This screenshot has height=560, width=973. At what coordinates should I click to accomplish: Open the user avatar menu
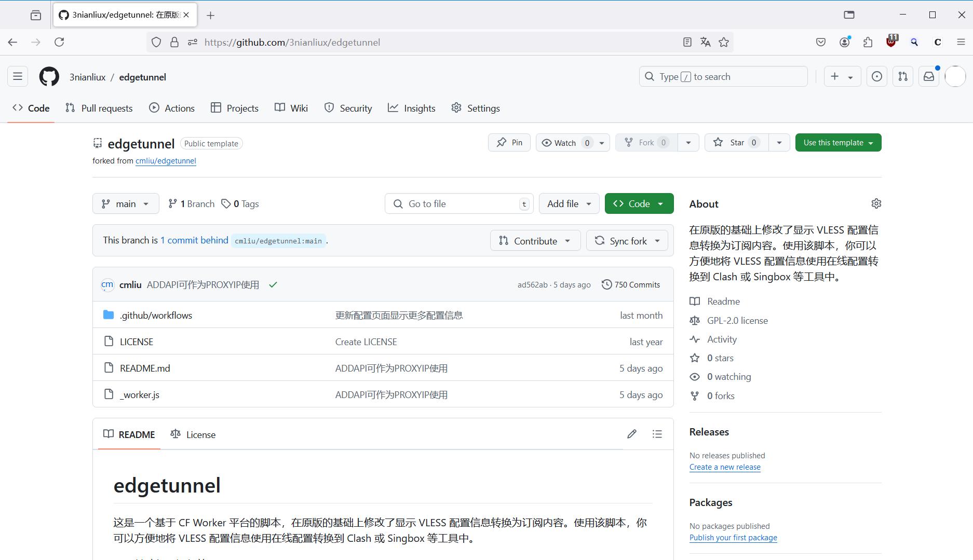tap(955, 77)
